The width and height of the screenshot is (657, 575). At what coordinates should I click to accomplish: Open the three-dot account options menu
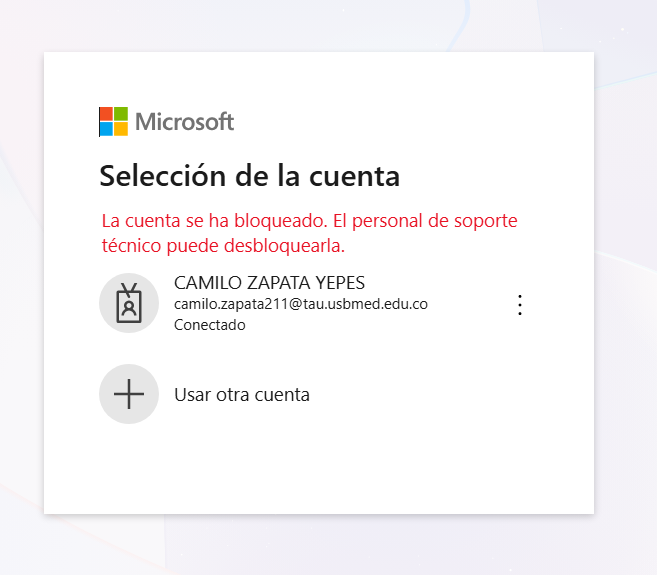(520, 305)
